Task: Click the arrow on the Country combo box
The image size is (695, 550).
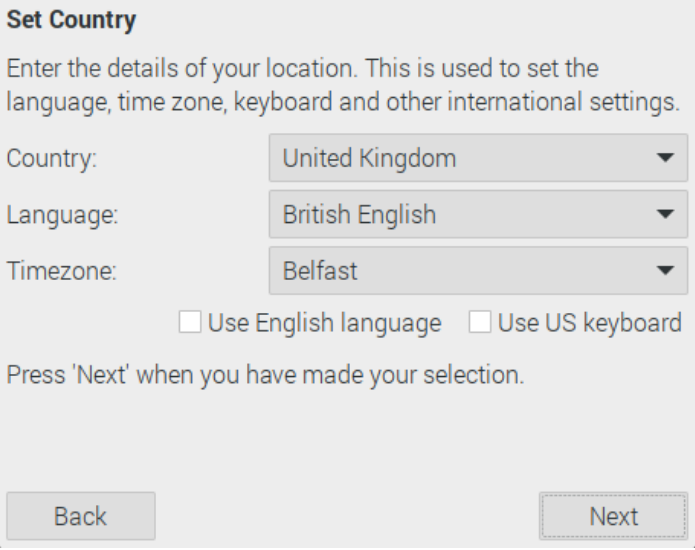Action: pos(665,158)
